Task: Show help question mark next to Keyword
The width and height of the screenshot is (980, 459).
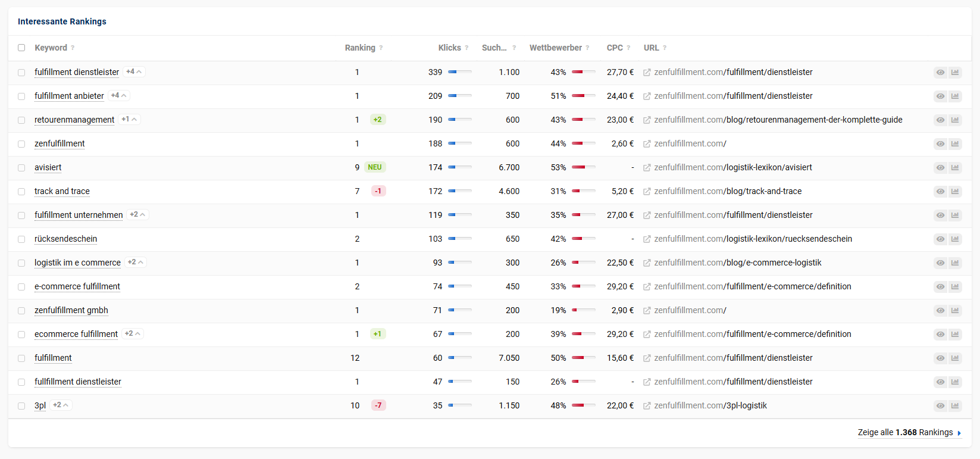Action: [x=73, y=48]
